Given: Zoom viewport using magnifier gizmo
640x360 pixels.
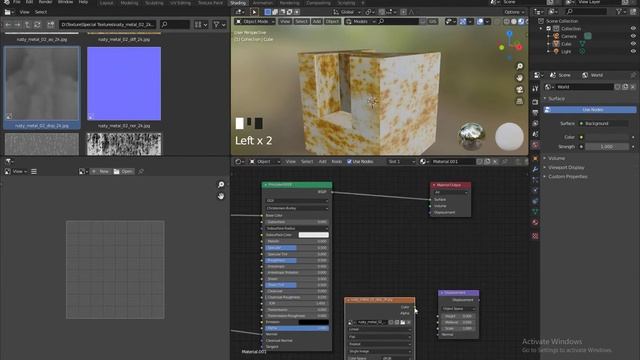Looking at the screenshot, I should point(520,67).
